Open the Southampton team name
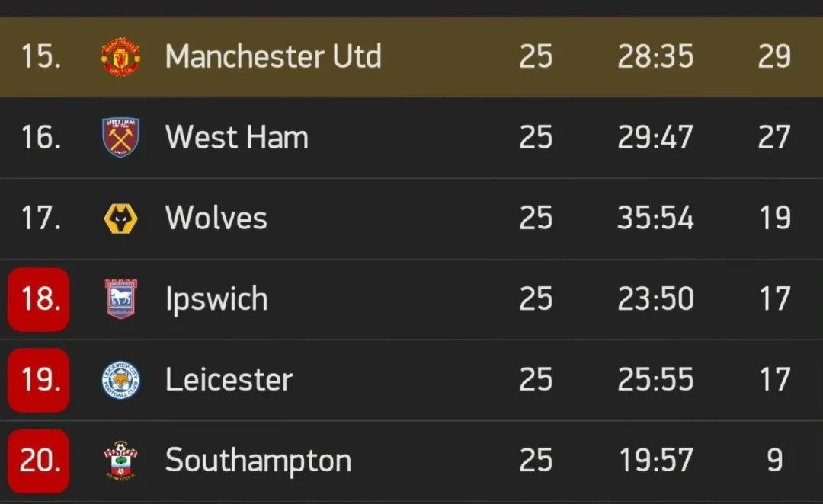Screen dimensions: 823x504 258,461
